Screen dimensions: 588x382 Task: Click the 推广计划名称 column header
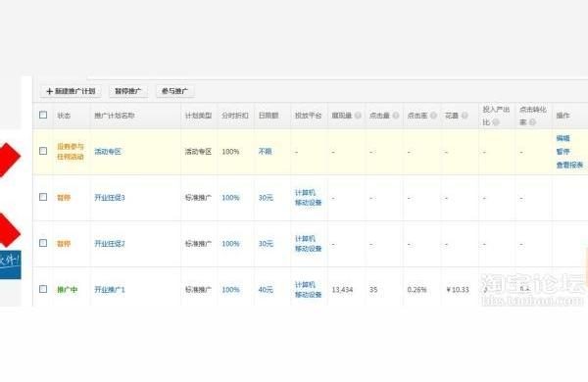pos(115,116)
